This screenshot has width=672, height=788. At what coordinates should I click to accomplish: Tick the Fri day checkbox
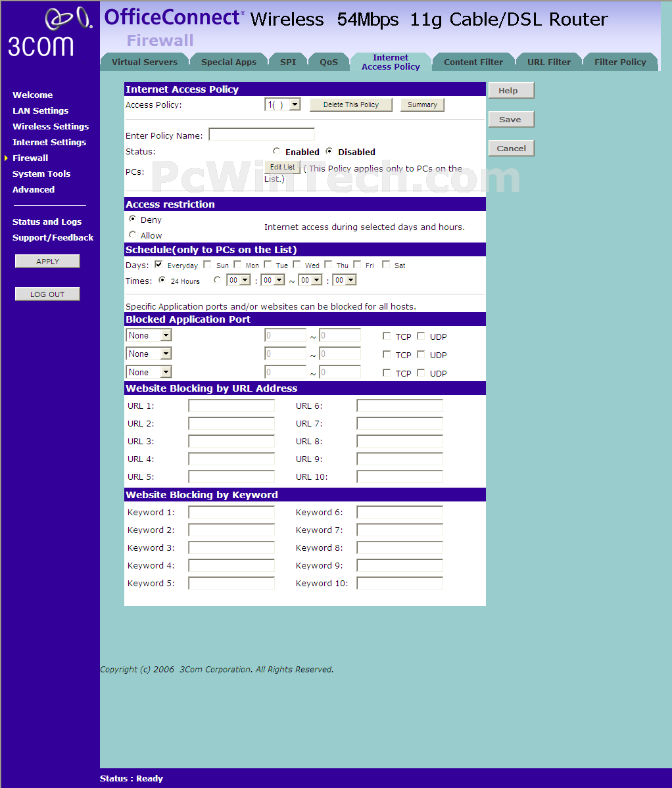click(x=357, y=265)
